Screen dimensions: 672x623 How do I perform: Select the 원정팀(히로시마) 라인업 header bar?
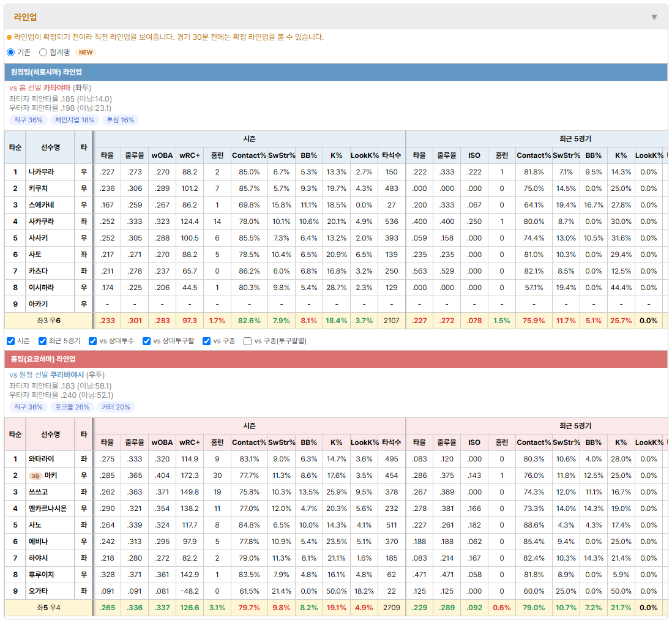point(336,72)
